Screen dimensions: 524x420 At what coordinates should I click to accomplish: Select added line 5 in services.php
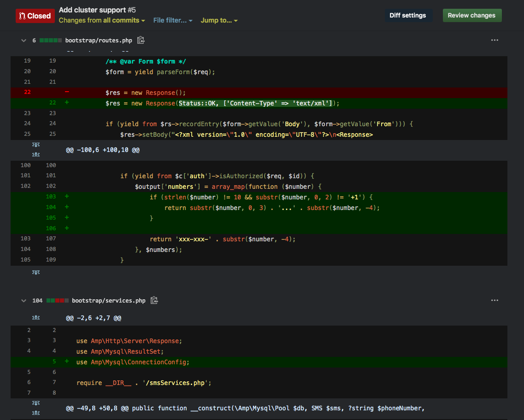click(54, 362)
